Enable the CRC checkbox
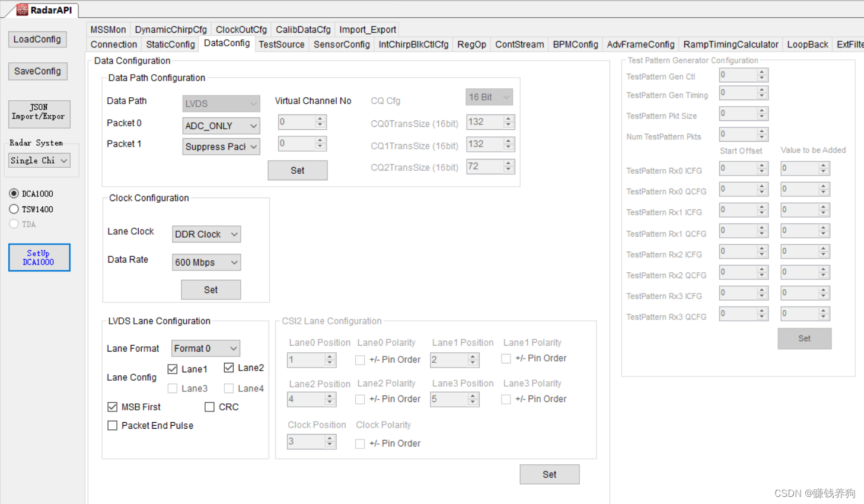This screenshot has height=504, width=864. coord(209,407)
